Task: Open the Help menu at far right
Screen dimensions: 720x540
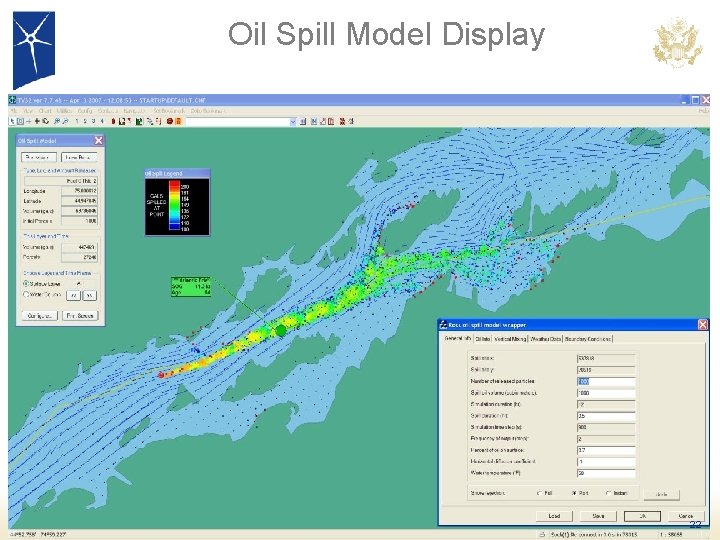Action: click(703, 111)
